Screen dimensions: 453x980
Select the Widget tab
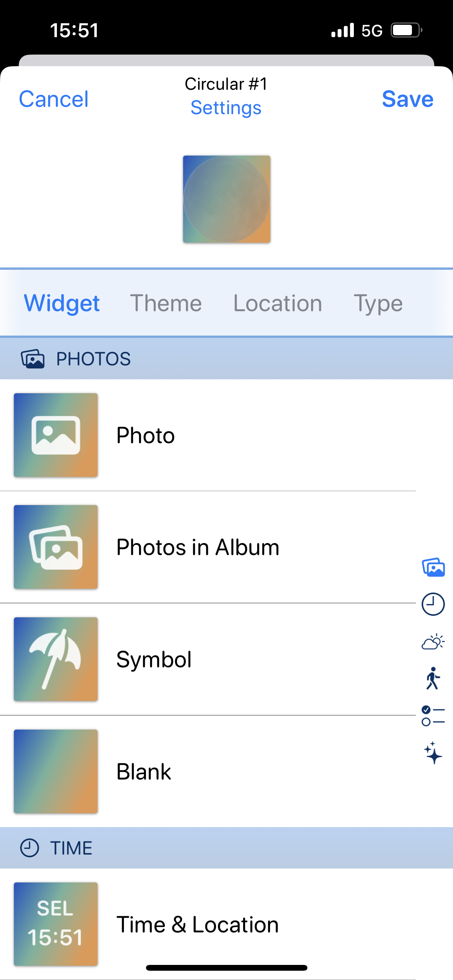(62, 303)
